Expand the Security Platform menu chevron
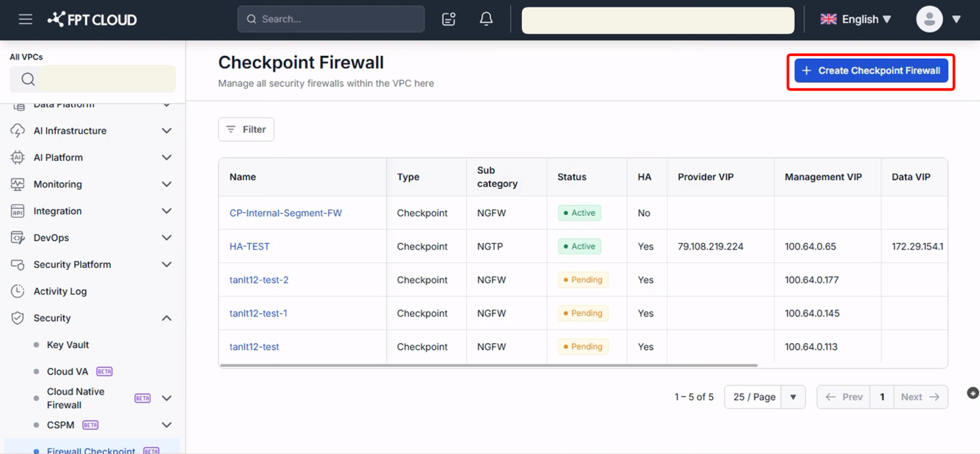 coord(166,264)
